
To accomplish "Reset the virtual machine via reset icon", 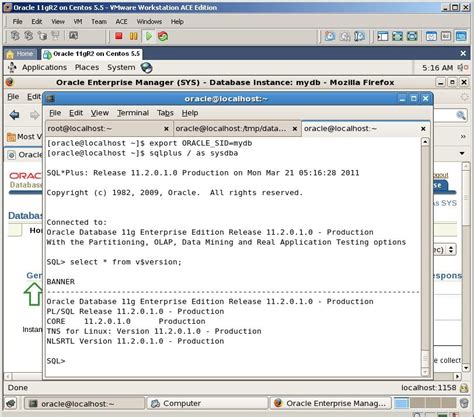I will (x=163, y=36).
